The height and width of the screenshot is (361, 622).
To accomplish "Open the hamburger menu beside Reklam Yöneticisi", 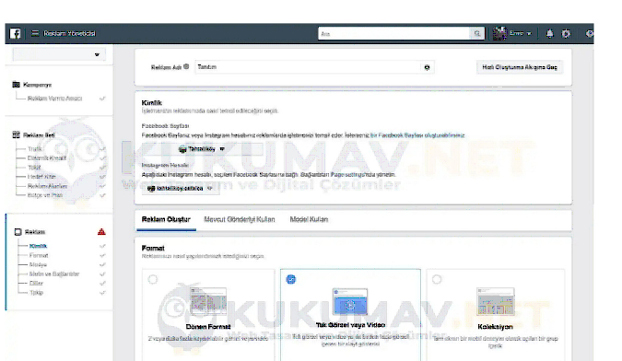I will click(x=35, y=33).
